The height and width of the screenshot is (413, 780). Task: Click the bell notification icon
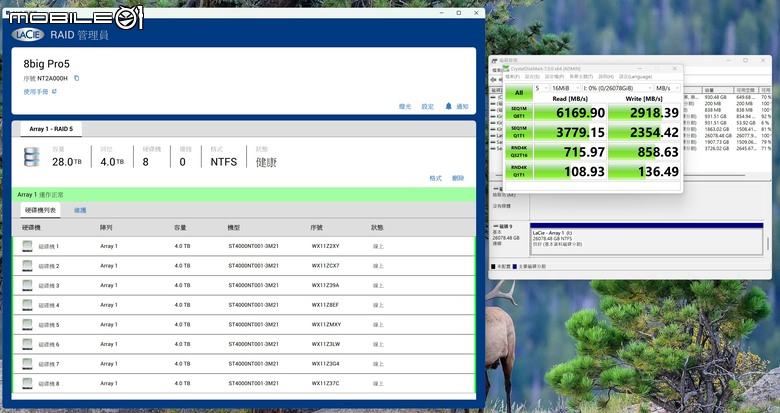(x=448, y=106)
